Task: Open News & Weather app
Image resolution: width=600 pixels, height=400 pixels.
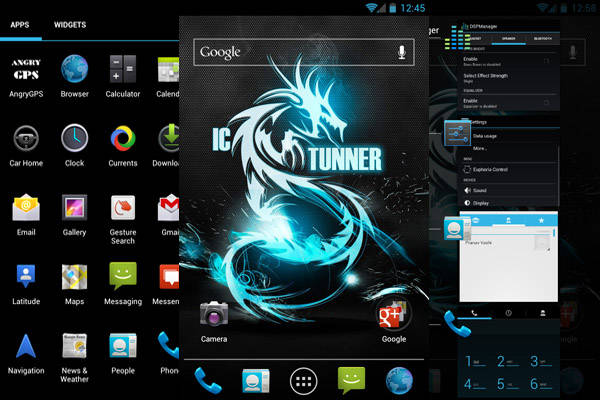Action: point(74,358)
